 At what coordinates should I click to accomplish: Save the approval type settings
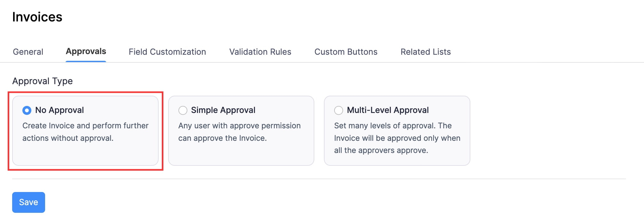tap(28, 202)
